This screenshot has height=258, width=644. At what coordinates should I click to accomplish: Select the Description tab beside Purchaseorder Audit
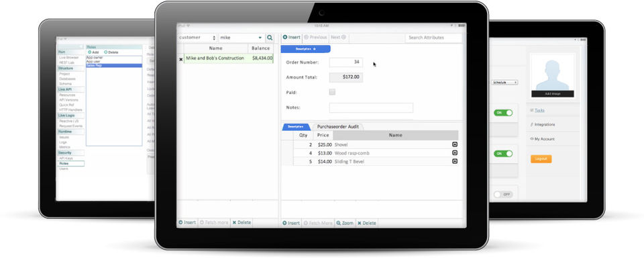[296, 127]
